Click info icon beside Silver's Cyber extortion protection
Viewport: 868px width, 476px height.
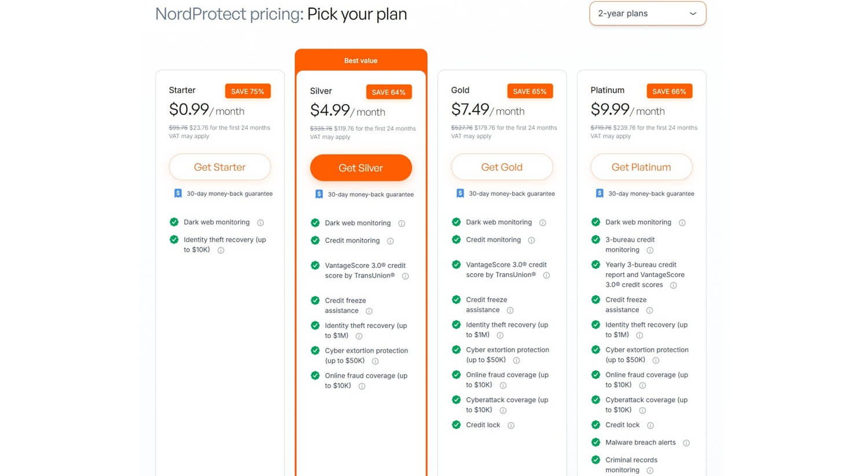[x=375, y=361]
